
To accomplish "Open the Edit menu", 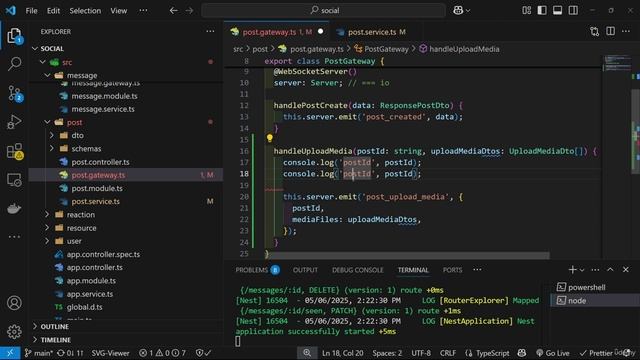I will click(53, 11).
